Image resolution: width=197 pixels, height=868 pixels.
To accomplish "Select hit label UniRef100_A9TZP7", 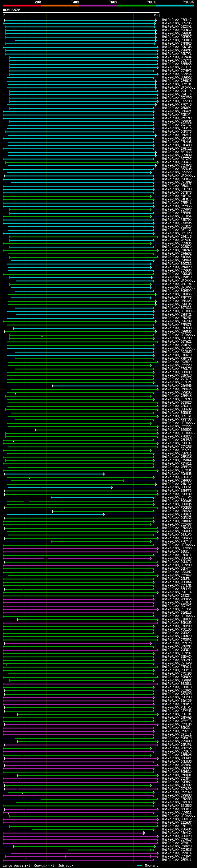I will click(176, 159).
